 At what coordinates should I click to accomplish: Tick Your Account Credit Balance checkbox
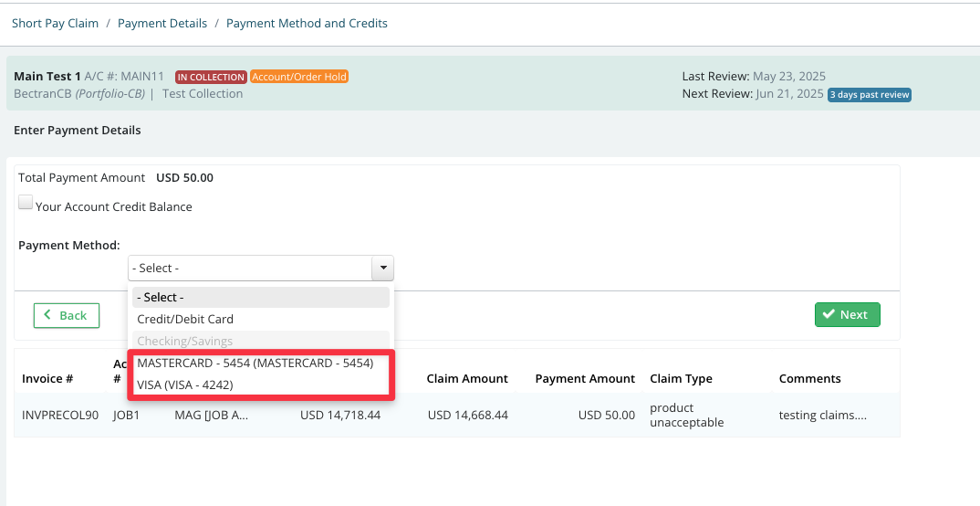(26, 202)
